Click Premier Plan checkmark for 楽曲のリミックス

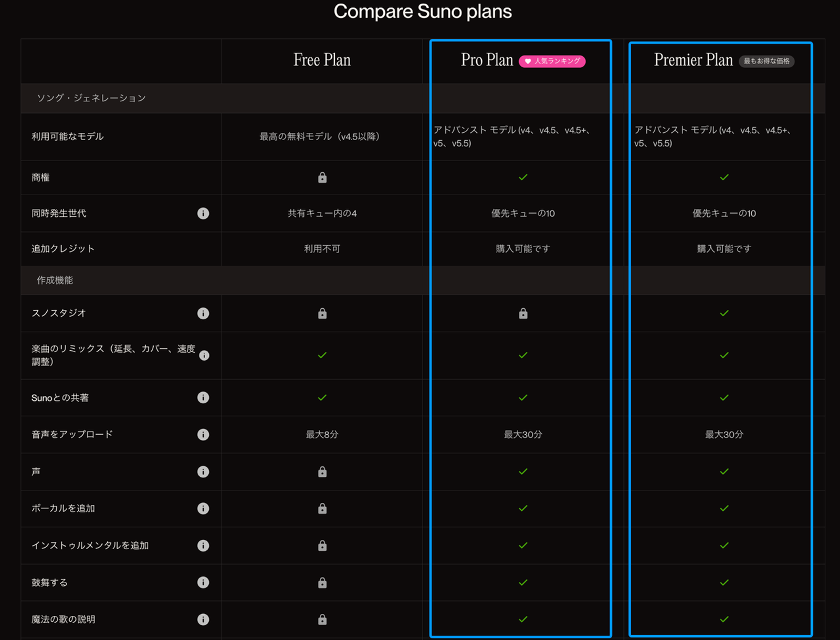(724, 355)
